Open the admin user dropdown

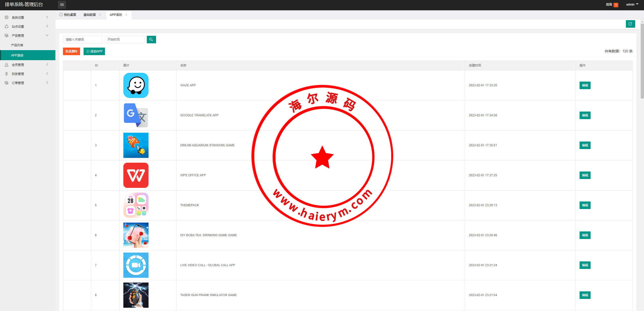(x=632, y=5)
